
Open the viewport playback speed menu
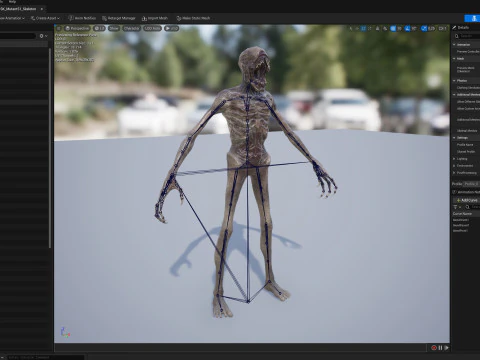tap(171, 28)
